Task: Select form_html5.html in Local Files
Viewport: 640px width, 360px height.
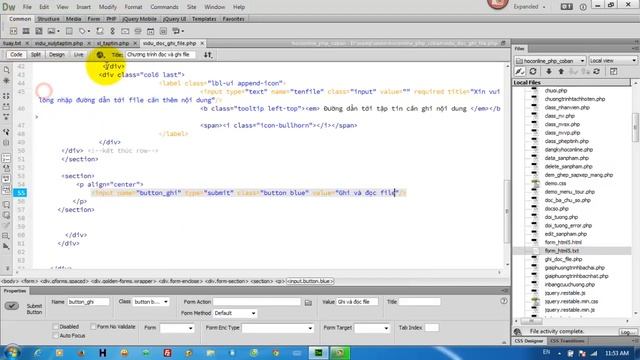Action: coord(563,242)
